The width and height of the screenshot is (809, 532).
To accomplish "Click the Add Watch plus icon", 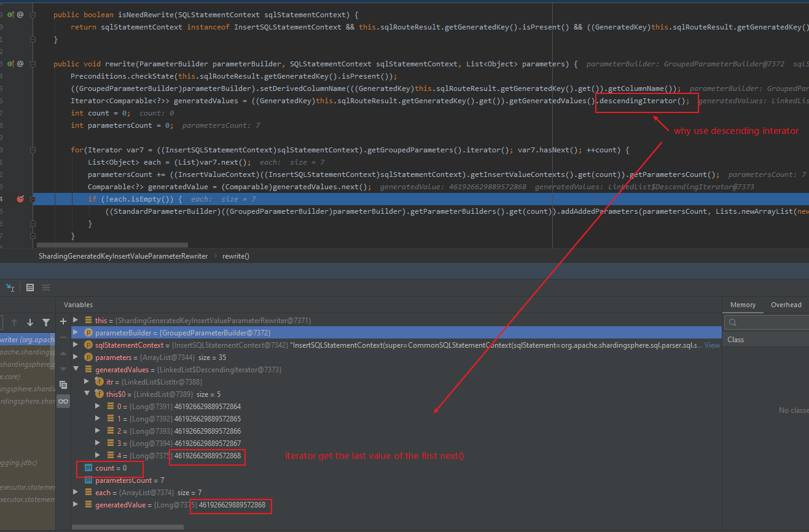I will (x=63, y=321).
